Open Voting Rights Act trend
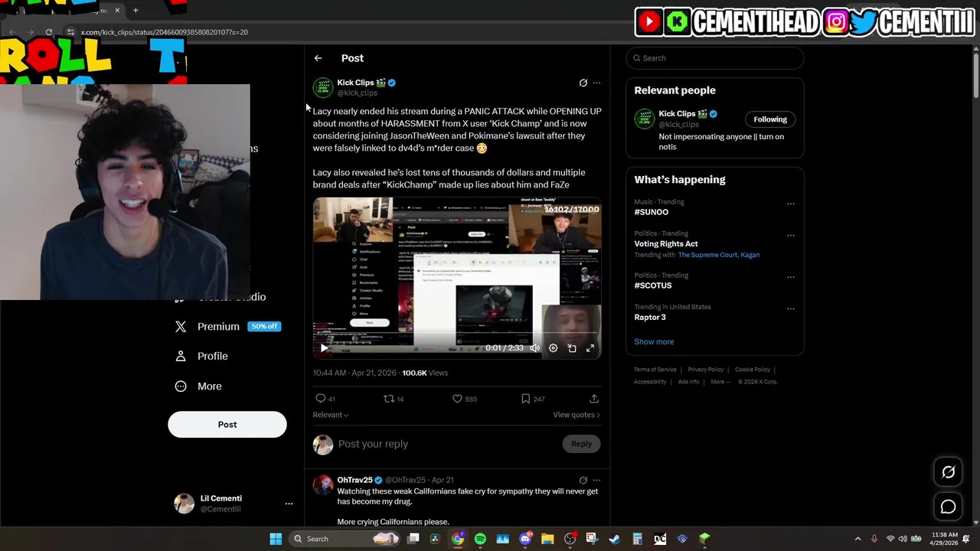Image resolution: width=980 pixels, height=551 pixels. (x=666, y=243)
